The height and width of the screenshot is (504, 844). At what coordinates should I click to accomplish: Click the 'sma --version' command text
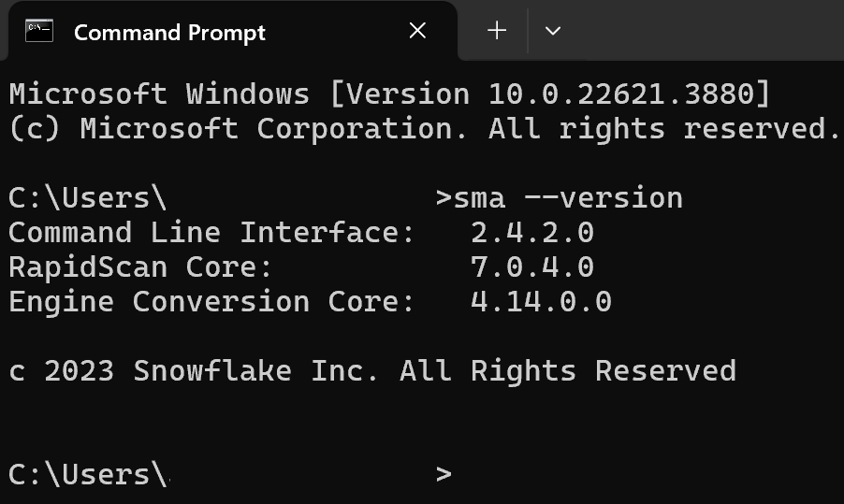point(568,197)
